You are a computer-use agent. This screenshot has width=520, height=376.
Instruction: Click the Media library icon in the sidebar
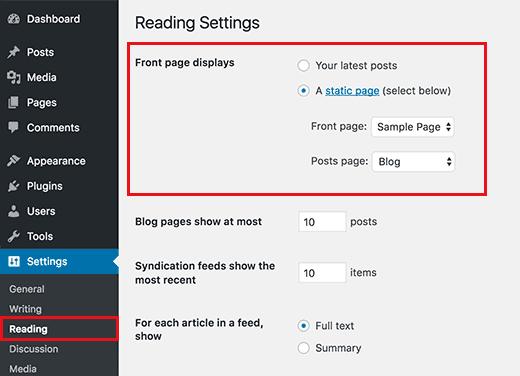[14, 77]
